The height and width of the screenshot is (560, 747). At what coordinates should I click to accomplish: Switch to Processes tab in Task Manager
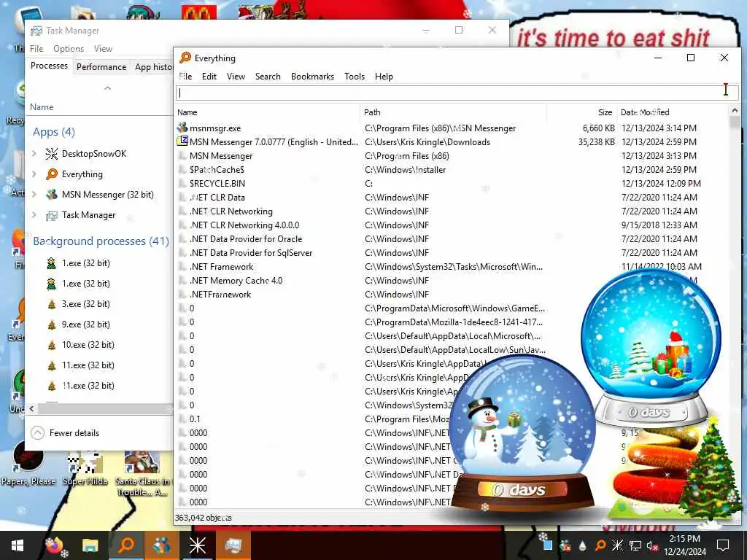pos(49,66)
